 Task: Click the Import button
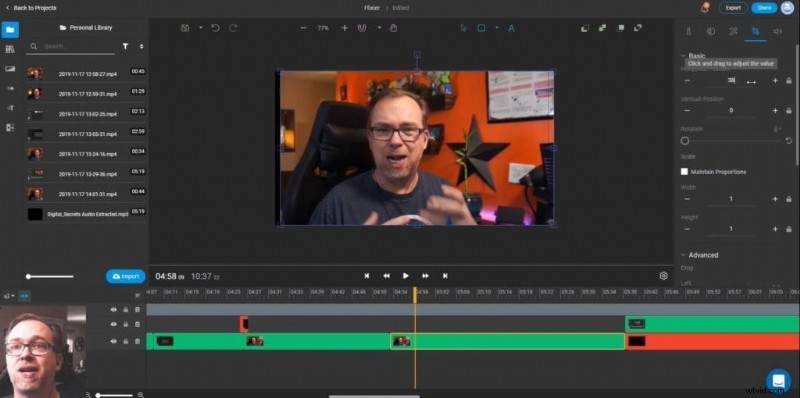(x=126, y=276)
